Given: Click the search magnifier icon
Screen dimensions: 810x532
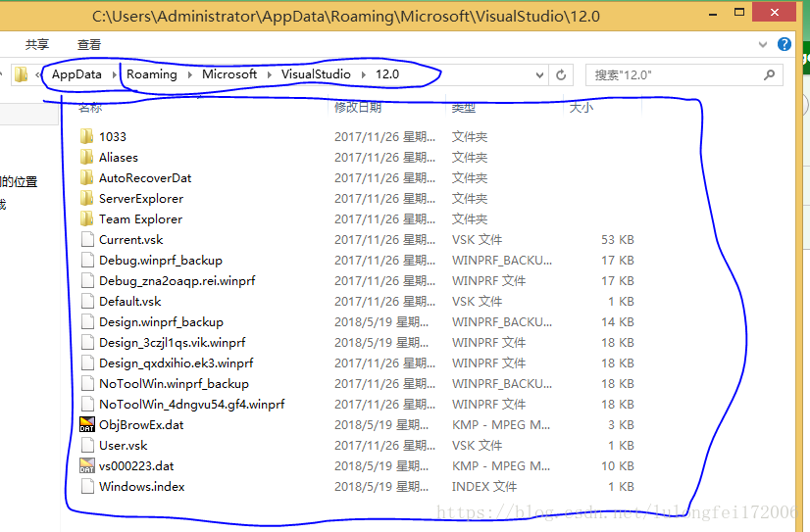Looking at the screenshot, I should (769, 75).
